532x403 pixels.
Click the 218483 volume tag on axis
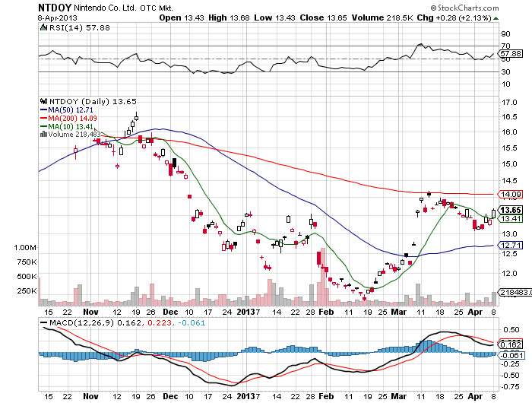[x=515, y=292]
